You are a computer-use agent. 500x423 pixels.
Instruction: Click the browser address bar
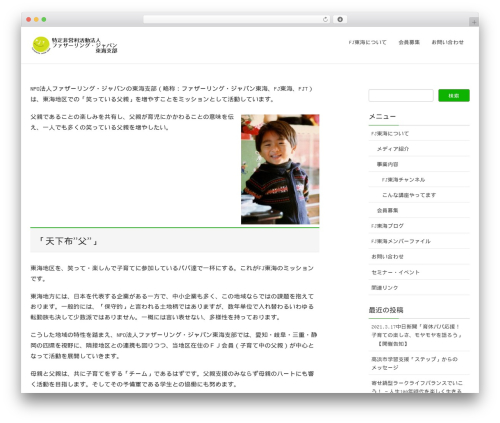(x=237, y=19)
